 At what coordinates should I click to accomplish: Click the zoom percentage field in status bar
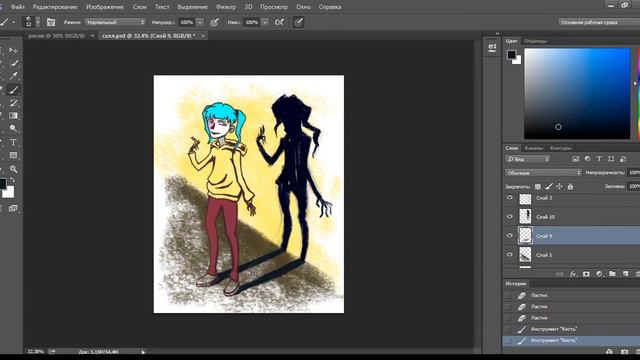click(x=36, y=351)
